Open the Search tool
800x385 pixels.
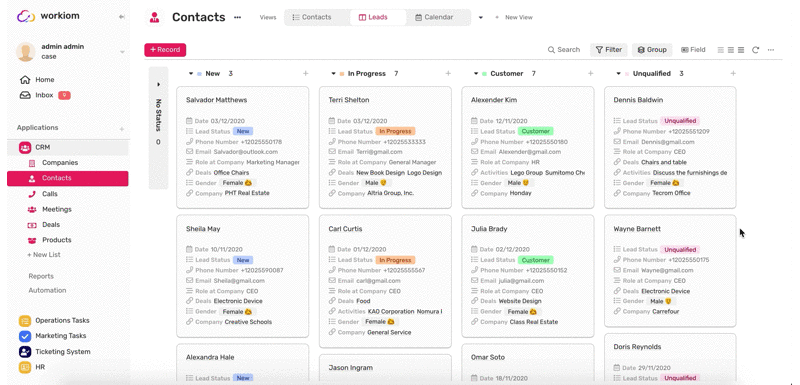coord(564,50)
